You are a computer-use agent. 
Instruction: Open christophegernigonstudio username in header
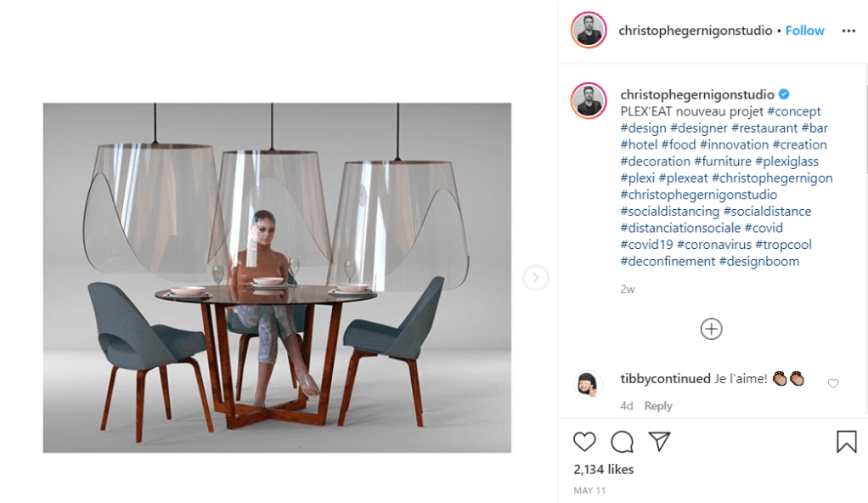pos(696,31)
